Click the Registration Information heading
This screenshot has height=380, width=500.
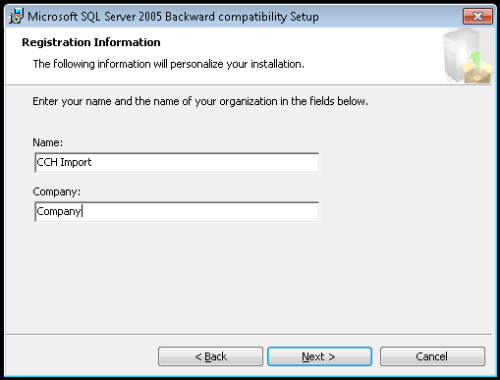click(x=91, y=42)
